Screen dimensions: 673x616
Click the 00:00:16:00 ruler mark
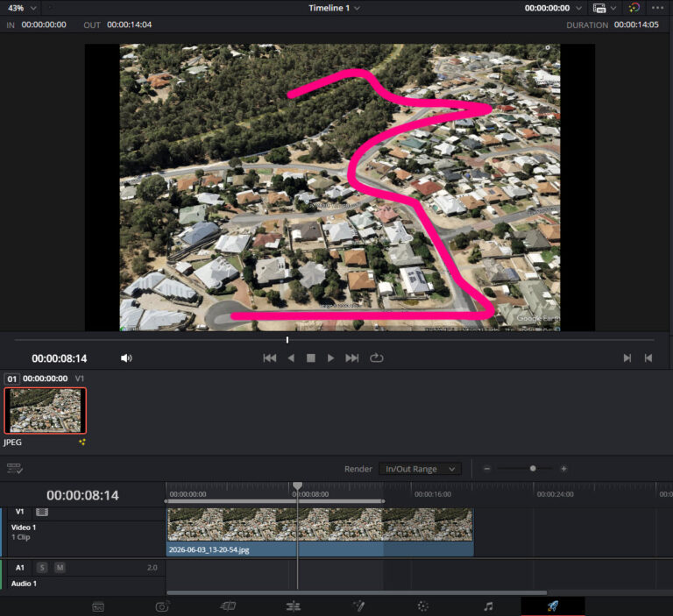pyautogui.click(x=433, y=494)
